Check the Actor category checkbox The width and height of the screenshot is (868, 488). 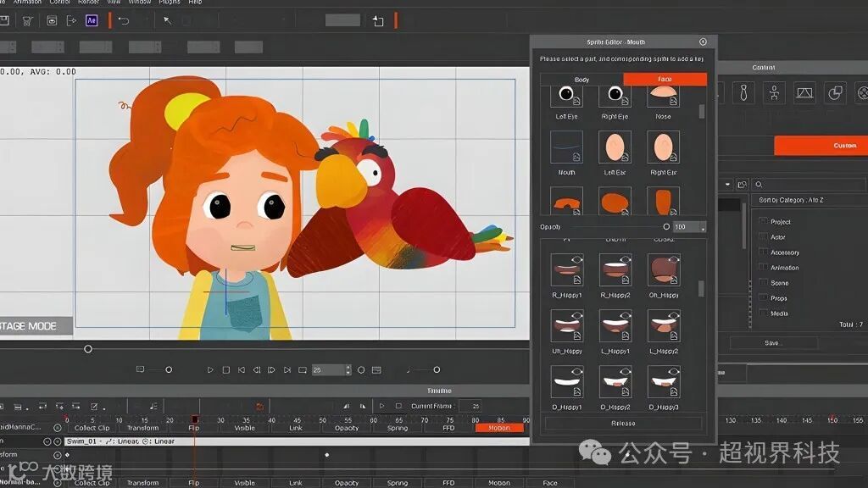coord(763,237)
